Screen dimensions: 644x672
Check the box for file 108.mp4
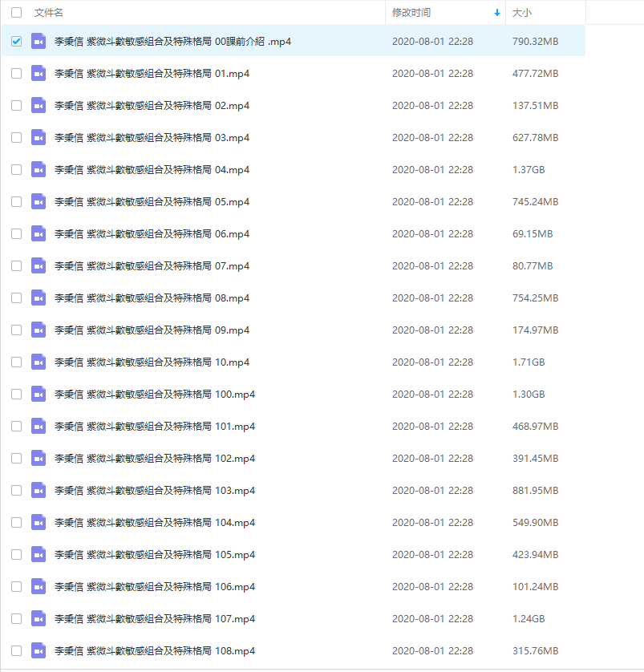point(16,650)
